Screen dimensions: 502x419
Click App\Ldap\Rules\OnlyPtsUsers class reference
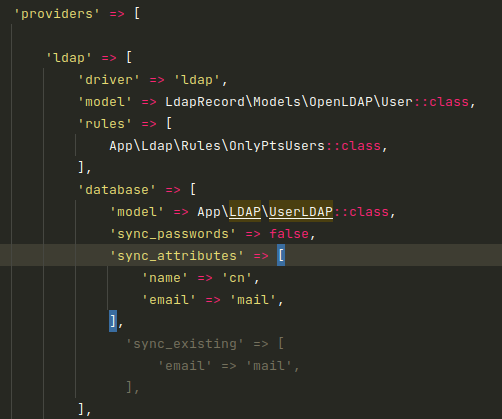tap(217, 146)
